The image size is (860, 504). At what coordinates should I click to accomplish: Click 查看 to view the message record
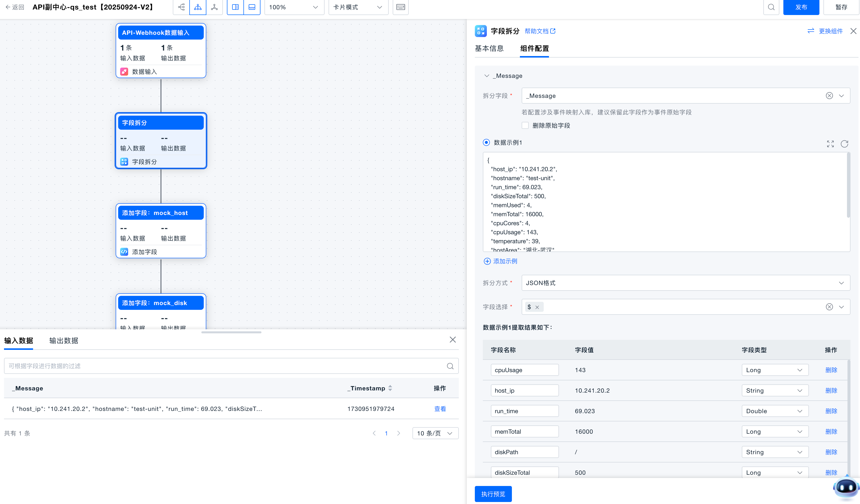tap(440, 408)
